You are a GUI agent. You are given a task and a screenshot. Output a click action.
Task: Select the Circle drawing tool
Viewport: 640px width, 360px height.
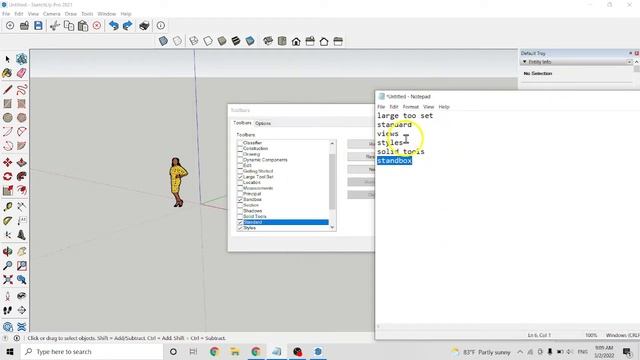[7, 118]
